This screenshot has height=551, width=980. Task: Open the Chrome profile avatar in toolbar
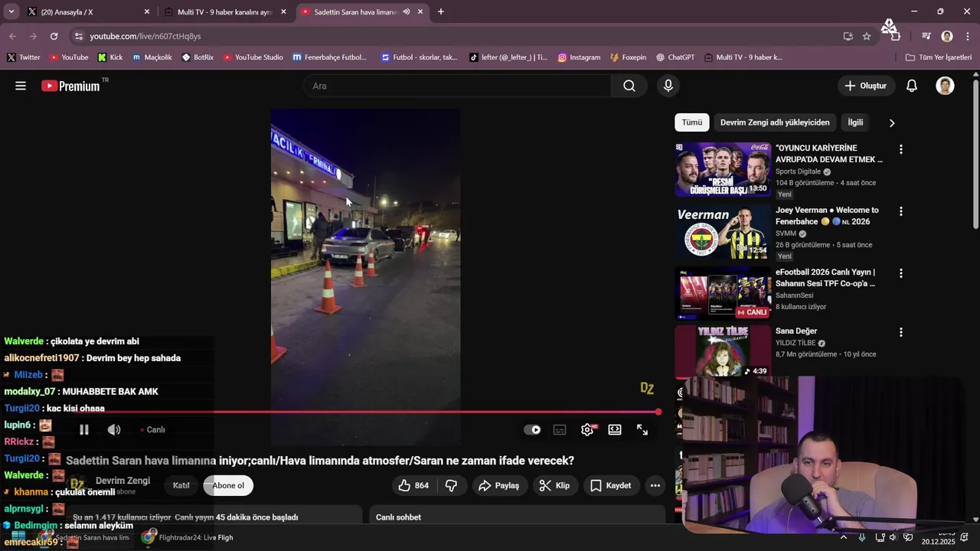point(947,36)
